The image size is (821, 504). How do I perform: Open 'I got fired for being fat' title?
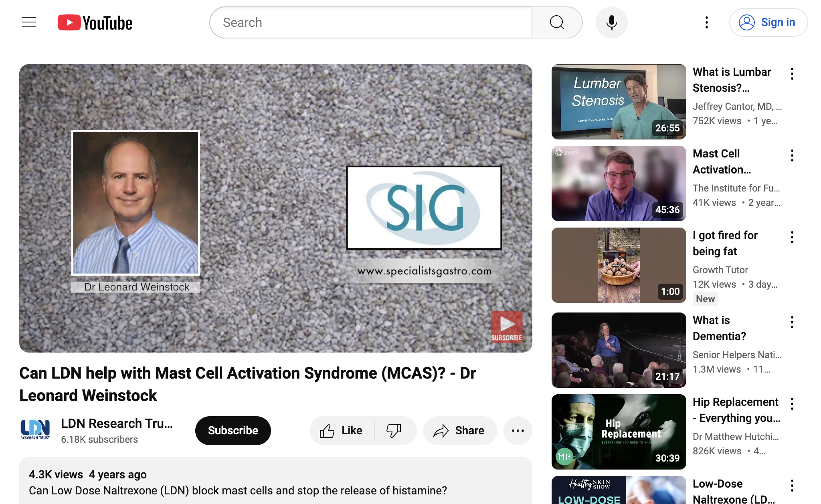tap(725, 243)
